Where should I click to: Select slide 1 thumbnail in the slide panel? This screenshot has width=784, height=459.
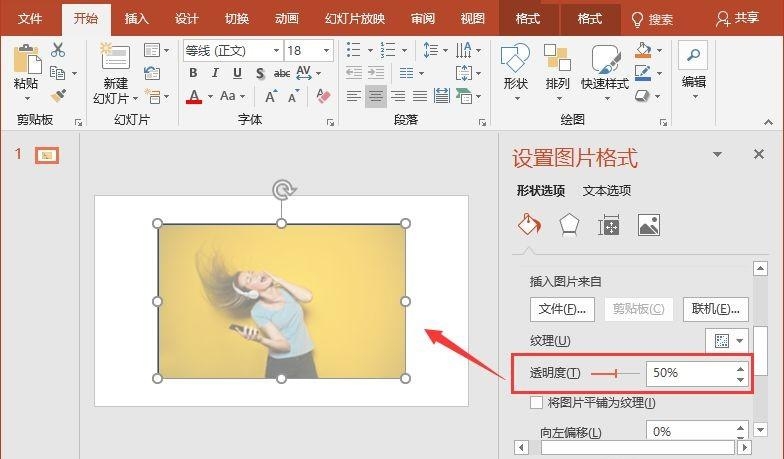tap(47, 155)
